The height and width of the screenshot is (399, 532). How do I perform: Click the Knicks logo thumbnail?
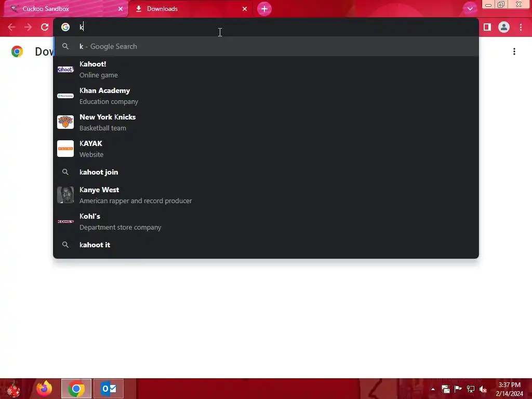click(x=65, y=122)
